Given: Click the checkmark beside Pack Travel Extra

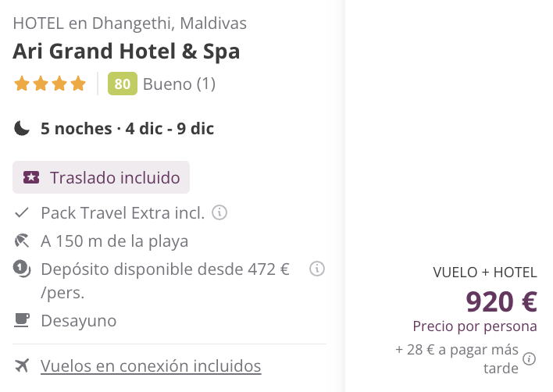Looking at the screenshot, I should click(22, 212).
